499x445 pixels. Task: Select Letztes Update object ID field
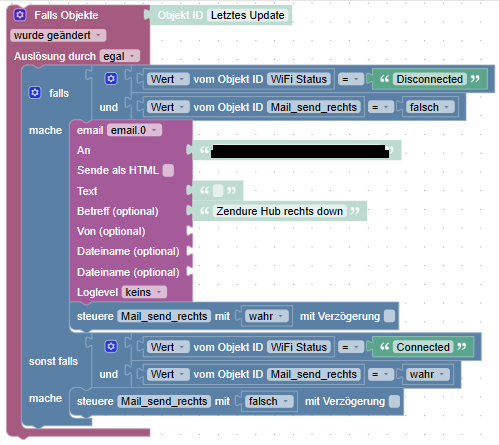coord(248,15)
